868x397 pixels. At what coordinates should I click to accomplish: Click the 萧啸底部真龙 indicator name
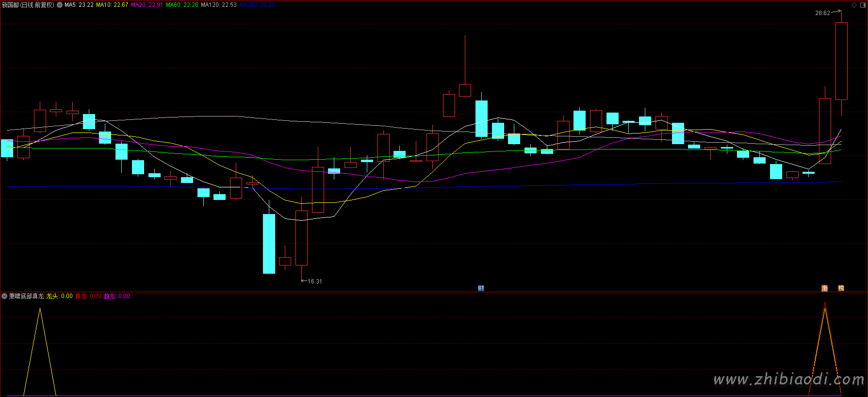pos(26,296)
